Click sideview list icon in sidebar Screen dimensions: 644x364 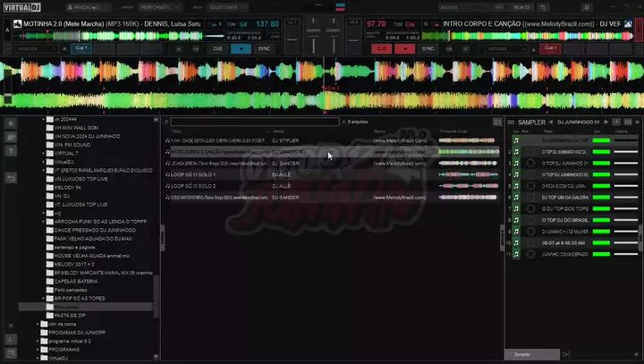click(11, 178)
